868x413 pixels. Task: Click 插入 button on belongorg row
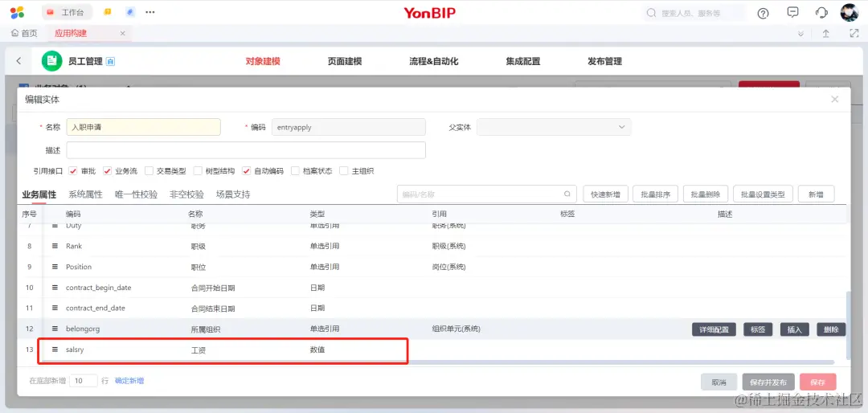pyautogui.click(x=794, y=329)
